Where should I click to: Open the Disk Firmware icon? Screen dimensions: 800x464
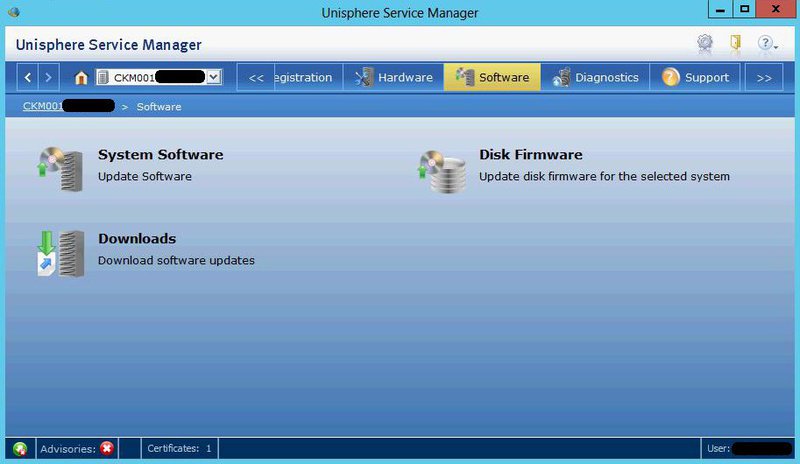[442, 172]
